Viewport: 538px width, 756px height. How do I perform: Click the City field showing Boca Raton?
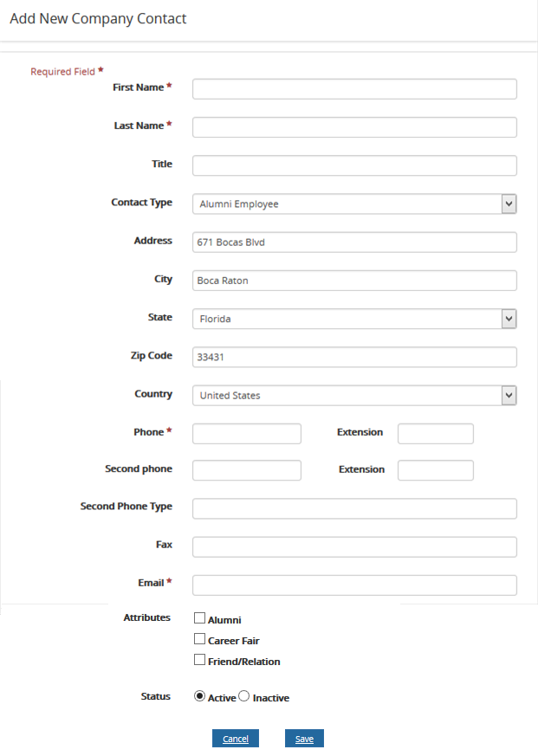tap(353, 281)
